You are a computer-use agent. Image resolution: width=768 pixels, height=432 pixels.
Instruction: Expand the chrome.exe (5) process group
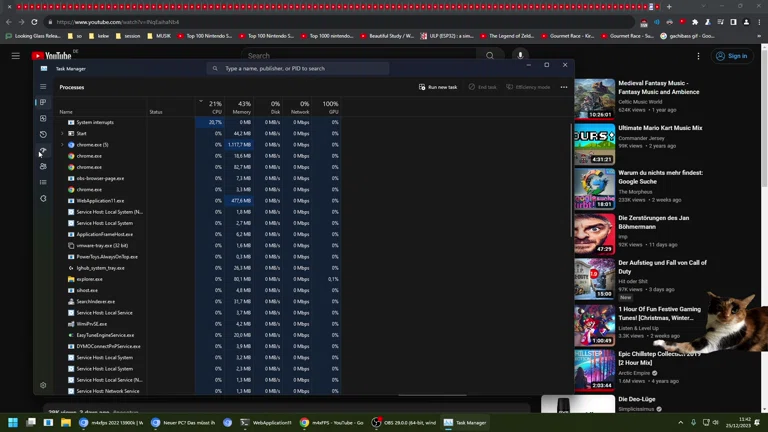(62, 145)
